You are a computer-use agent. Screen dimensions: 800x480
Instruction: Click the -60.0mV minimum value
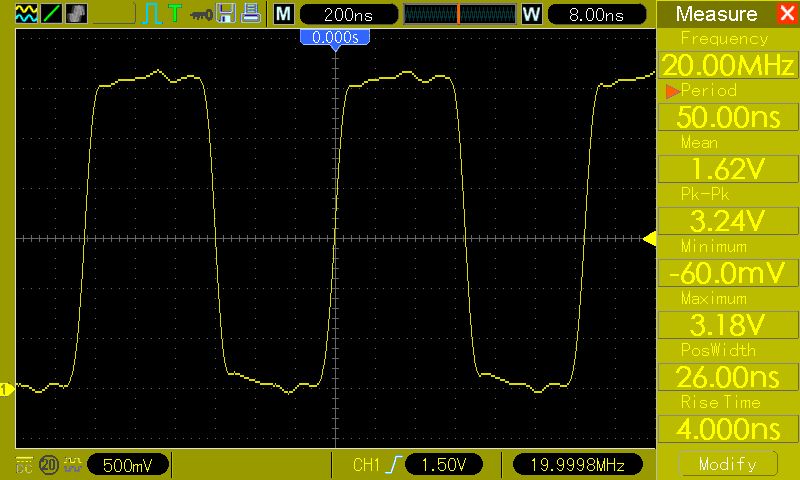tap(728, 273)
